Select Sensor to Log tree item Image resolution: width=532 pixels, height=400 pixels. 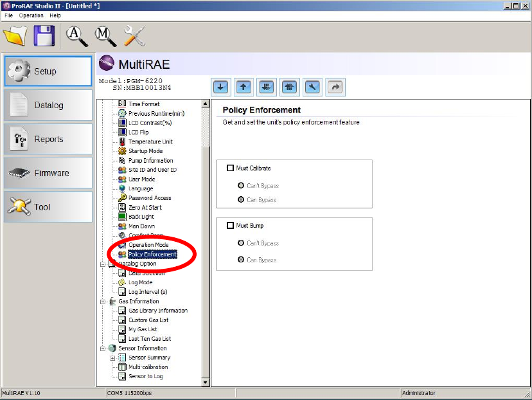click(146, 376)
